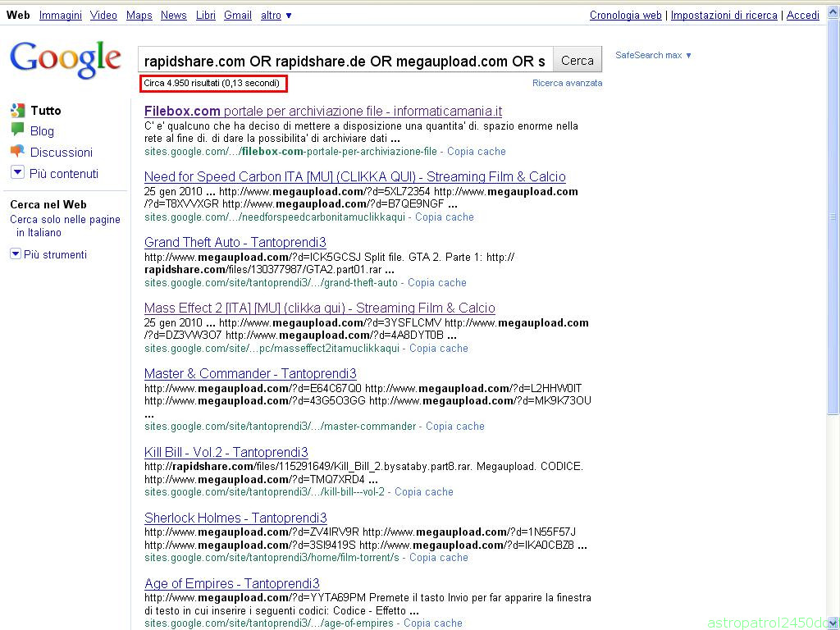Viewport: 840px width, 630px height.
Task: Open the altro dropdown menu
Action: coord(276,16)
